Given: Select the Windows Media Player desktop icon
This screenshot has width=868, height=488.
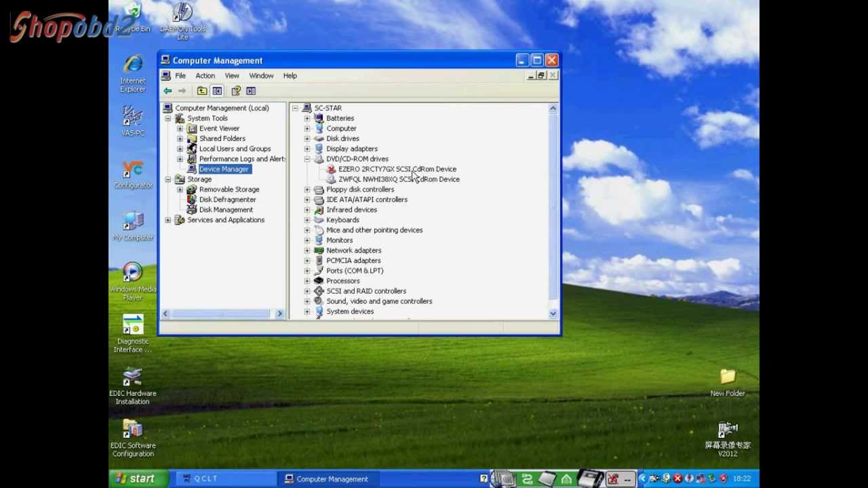Looking at the screenshot, I should pos(133,281).
